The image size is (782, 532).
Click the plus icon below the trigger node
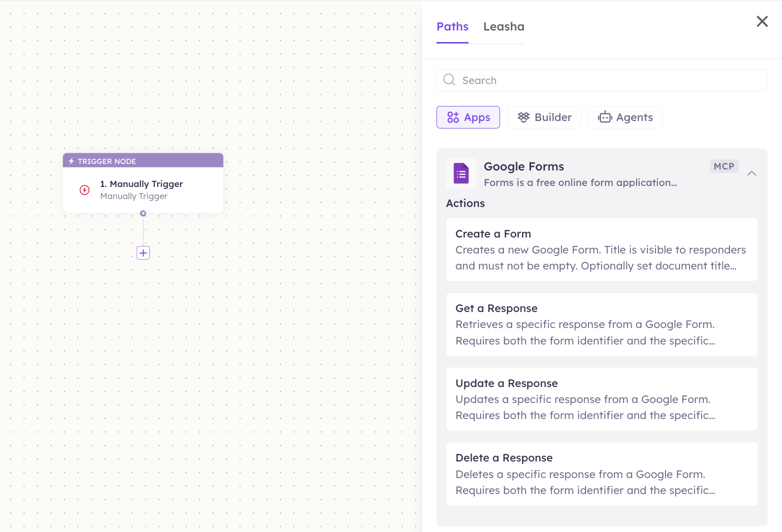[x=143, y=253]
